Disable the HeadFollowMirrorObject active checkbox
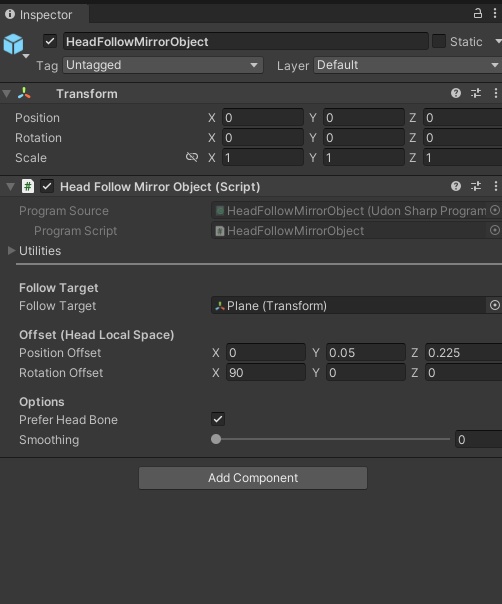Image resolution: width=502 pixels, height=604 pixels. point(50,41)
